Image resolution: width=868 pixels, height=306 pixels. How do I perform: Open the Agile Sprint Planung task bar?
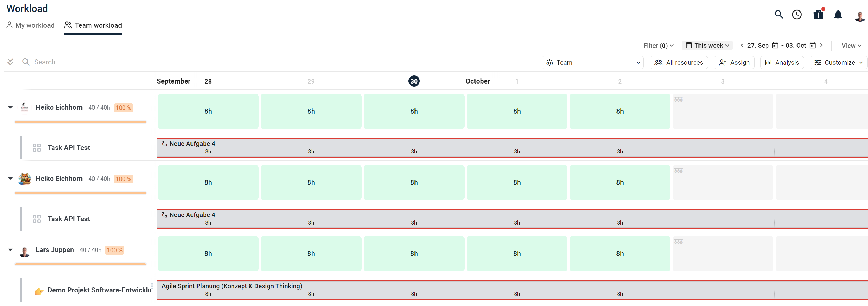[x=512, y=290]
